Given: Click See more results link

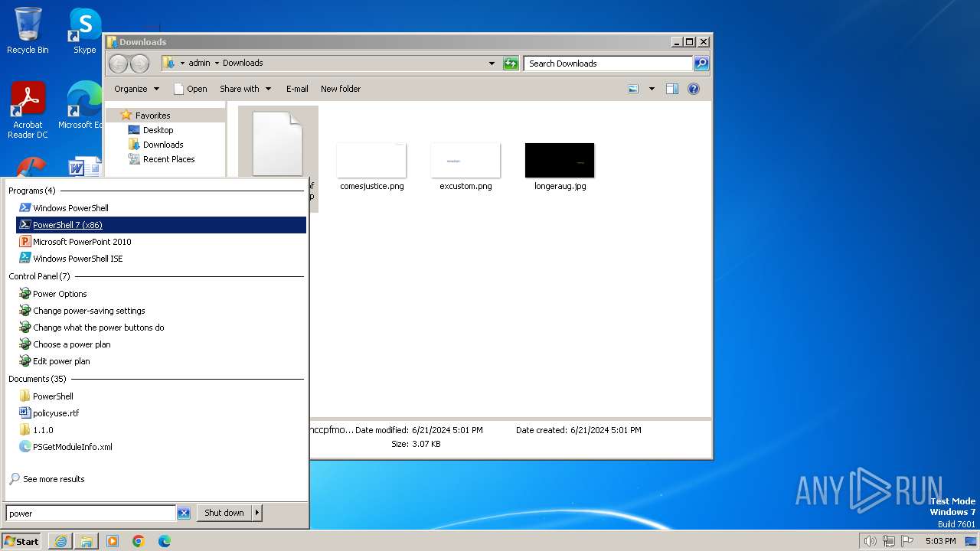Looking at the screenshot, I should coord(54,479).
